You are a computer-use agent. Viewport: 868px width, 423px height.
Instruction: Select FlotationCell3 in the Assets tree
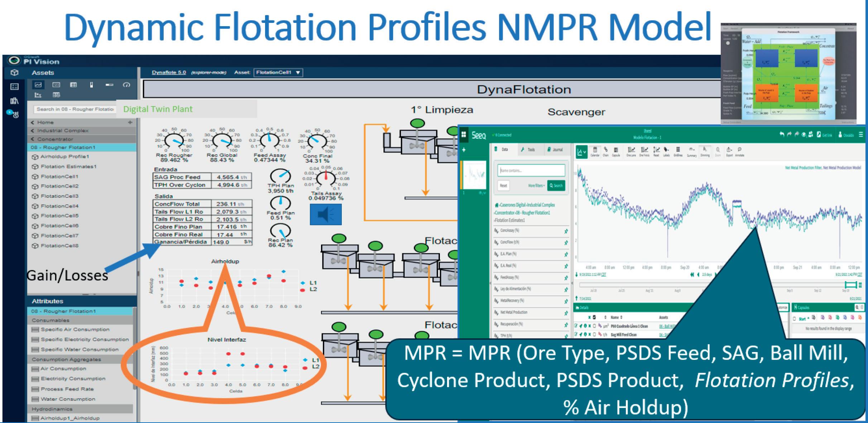(59, 196)
